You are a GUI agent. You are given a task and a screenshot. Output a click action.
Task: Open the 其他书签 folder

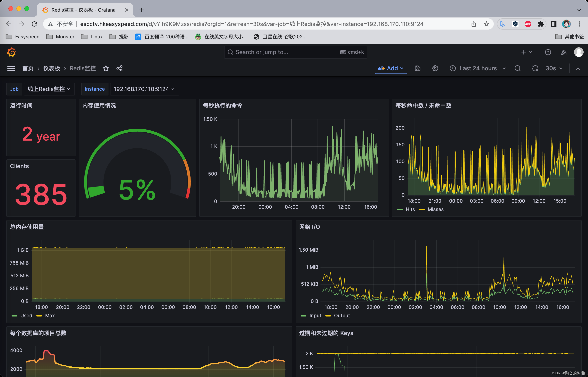tap(569, 37)
